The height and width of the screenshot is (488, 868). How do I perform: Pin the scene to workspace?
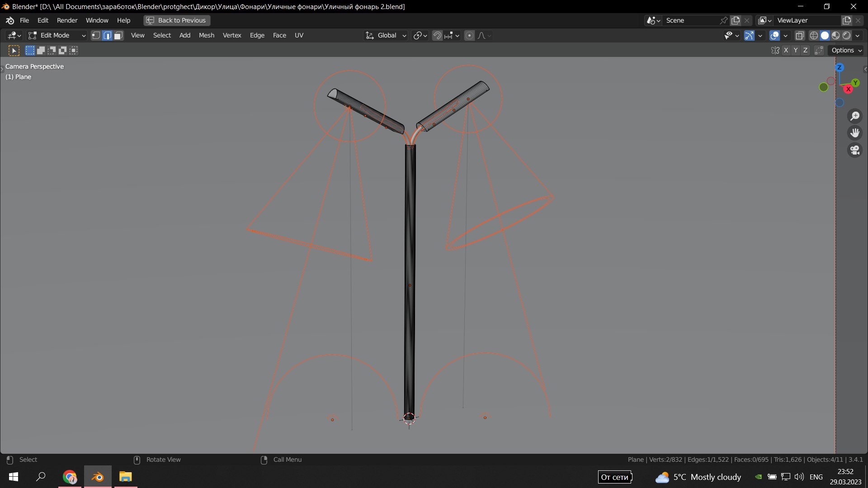click(x=723, y=20)
